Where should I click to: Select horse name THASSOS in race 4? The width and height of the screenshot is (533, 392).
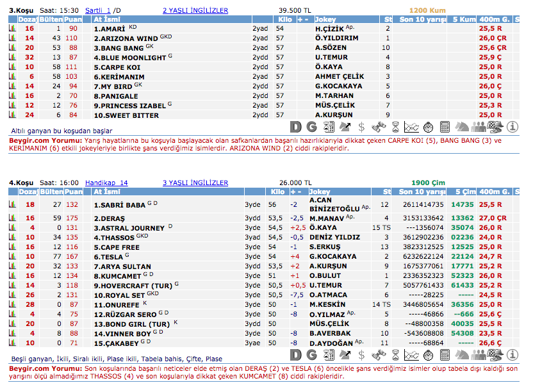click(116, 238)
